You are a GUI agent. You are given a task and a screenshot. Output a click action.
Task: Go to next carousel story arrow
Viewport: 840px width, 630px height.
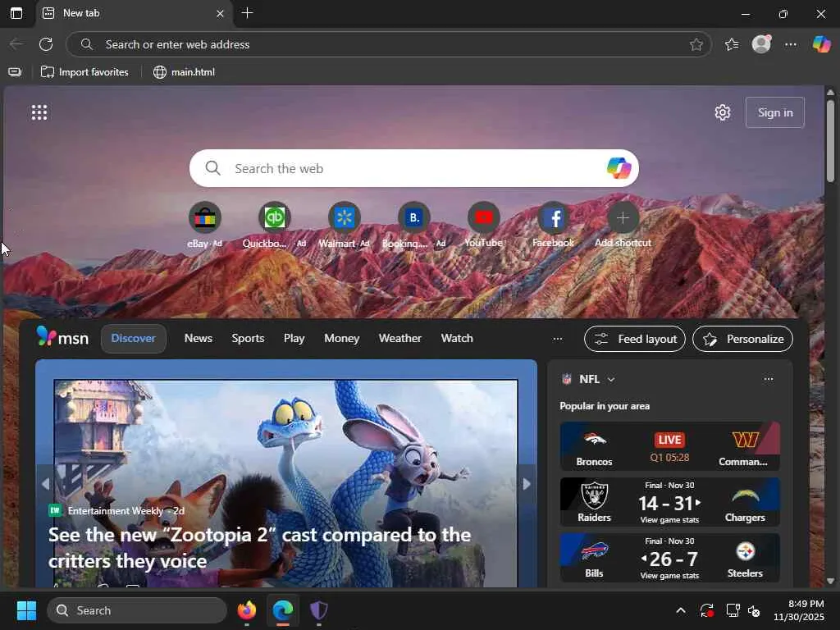pos(527,484)
